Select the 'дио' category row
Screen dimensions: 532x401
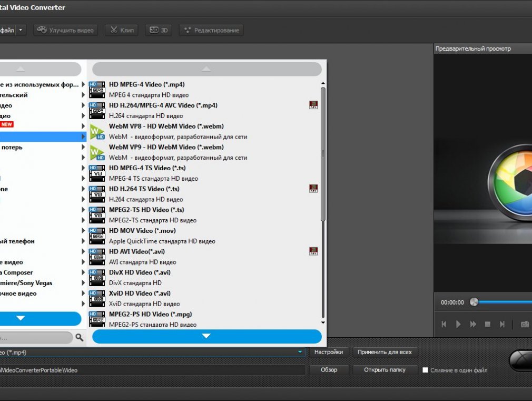(x=43, y=116)
